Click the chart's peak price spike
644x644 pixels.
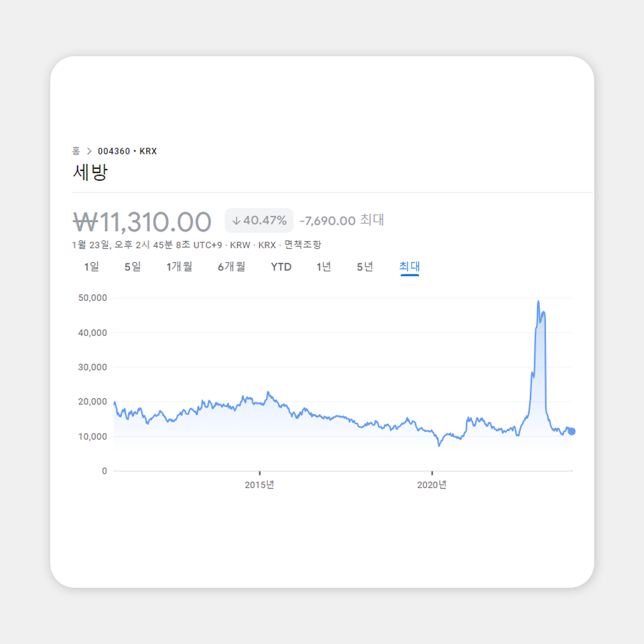[538, 302]
